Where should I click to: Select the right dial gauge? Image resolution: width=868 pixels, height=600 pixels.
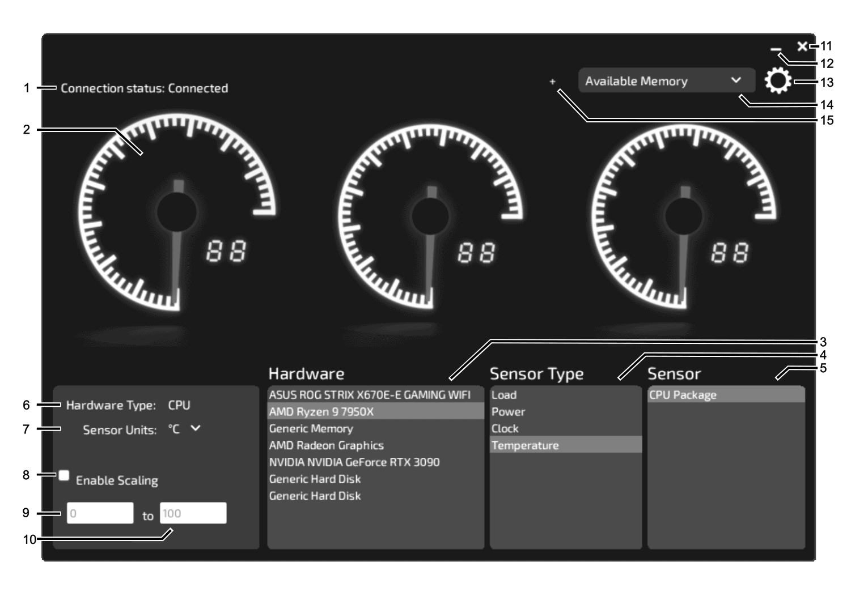683,216
